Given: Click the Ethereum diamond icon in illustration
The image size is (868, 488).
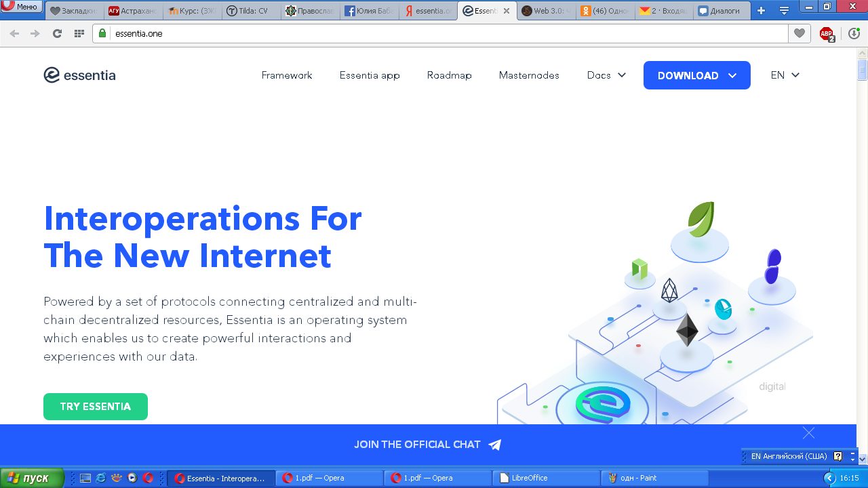Looking at the screenshot, I should pyautogui.click(x=687, y=329).
